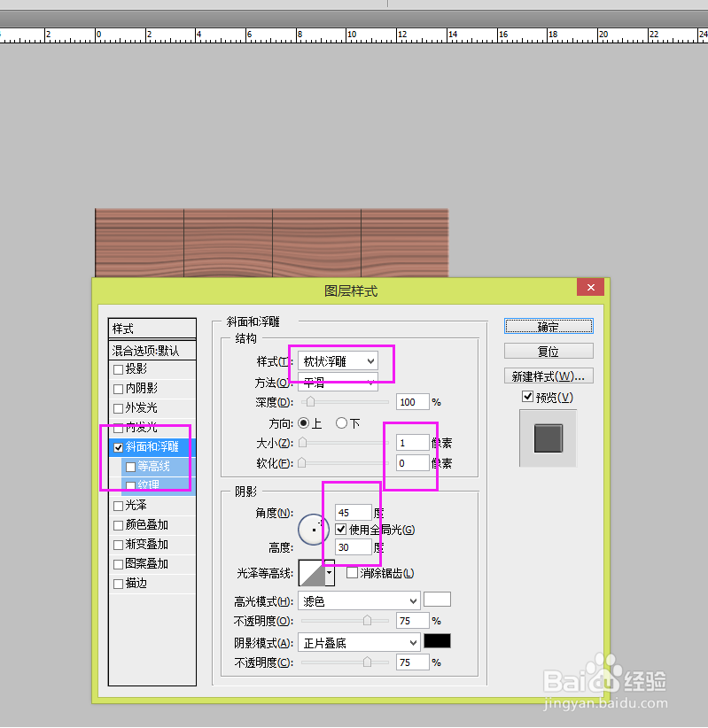
Task: Open the 光泽等高线 dropdown arrow
Action: tap(330, 573)
